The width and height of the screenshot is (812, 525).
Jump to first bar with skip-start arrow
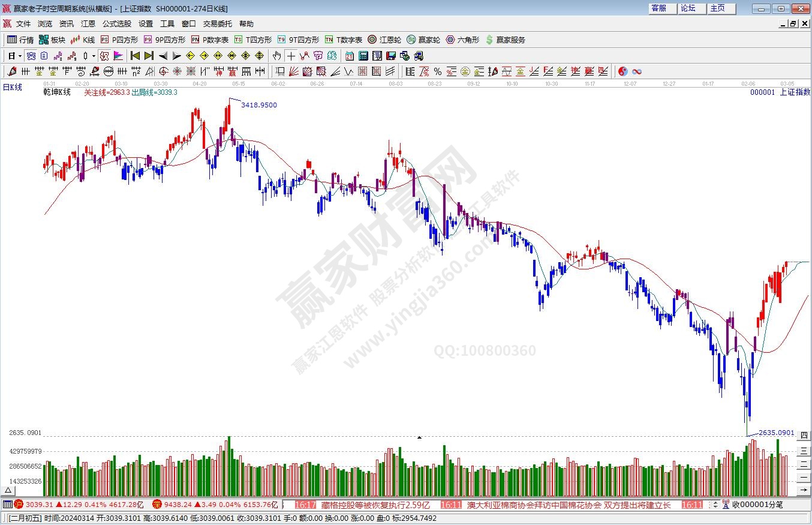pyautogui.click(x=135, y=56)
